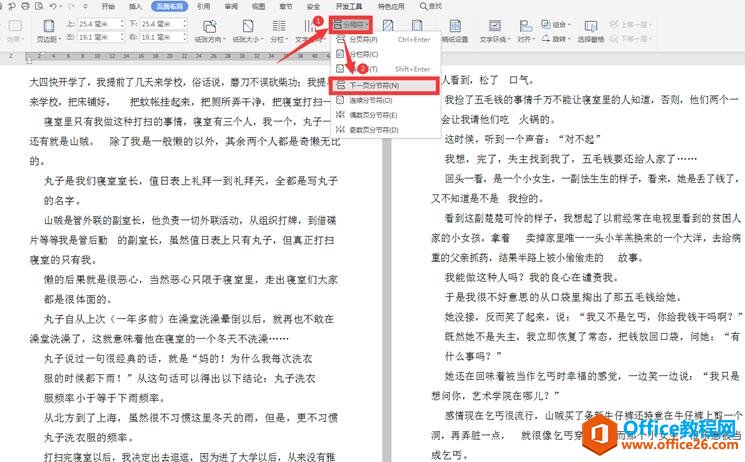Image resolution: width=745 pixels, height=462 pixels.
Task: Expand the undo history dropdown arrow
Action: (x=63, y=7)
